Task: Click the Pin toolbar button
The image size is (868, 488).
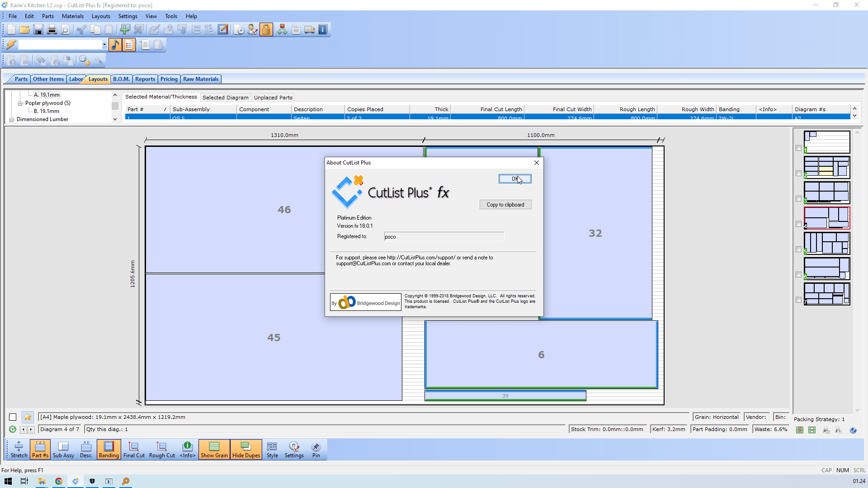Action: pyautogui.click(x=316, y=450)
